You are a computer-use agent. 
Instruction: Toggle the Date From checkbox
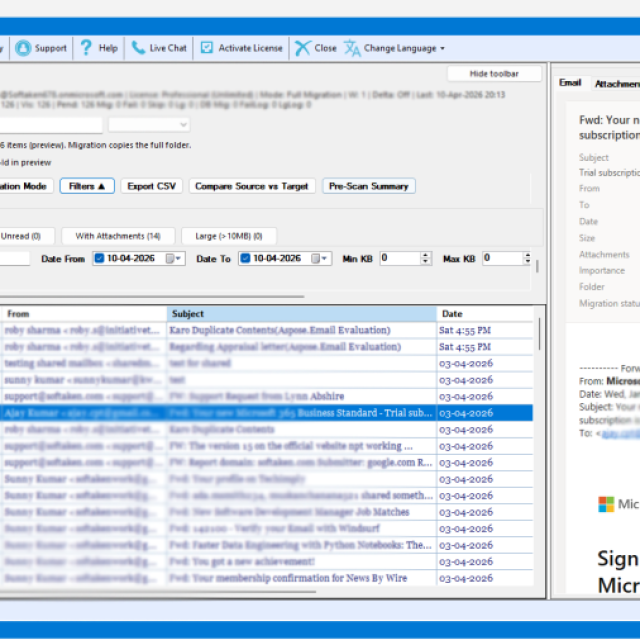click(x=100, y=258)
